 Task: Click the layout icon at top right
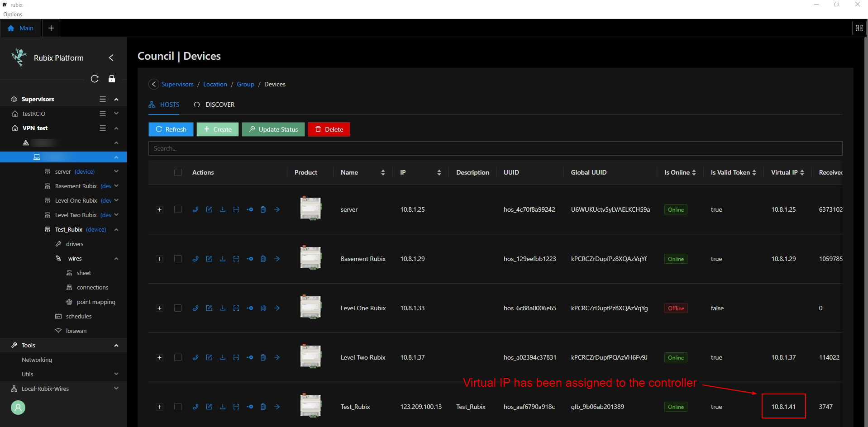point(859,28)
